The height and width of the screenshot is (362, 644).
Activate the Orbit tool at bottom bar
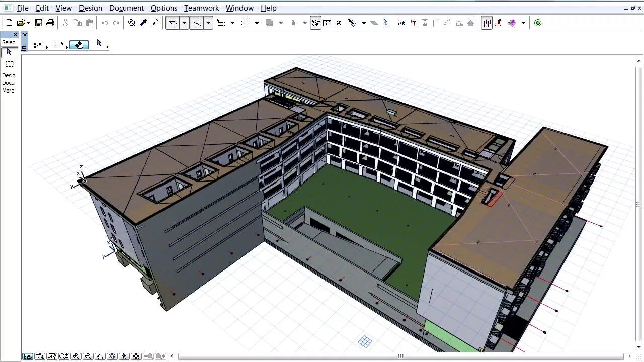(112, 356)
